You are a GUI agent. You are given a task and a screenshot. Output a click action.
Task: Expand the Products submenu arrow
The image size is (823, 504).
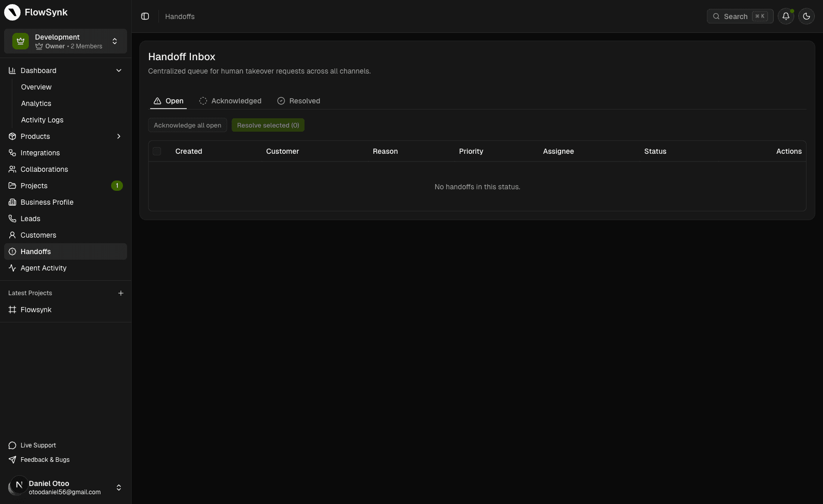click(x=118, y=136)
